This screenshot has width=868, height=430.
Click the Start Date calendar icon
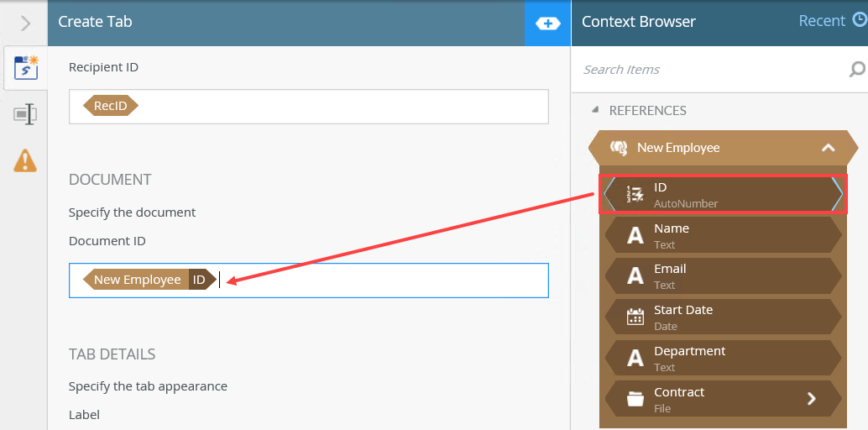coord(635,317)
